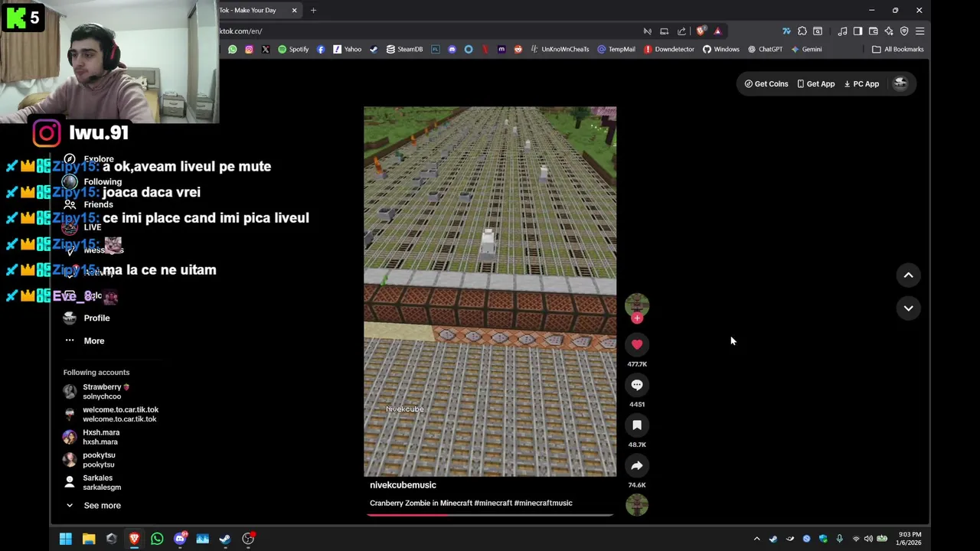Like the Cranberry Zombie video with heart icon

tap(637, 344)
